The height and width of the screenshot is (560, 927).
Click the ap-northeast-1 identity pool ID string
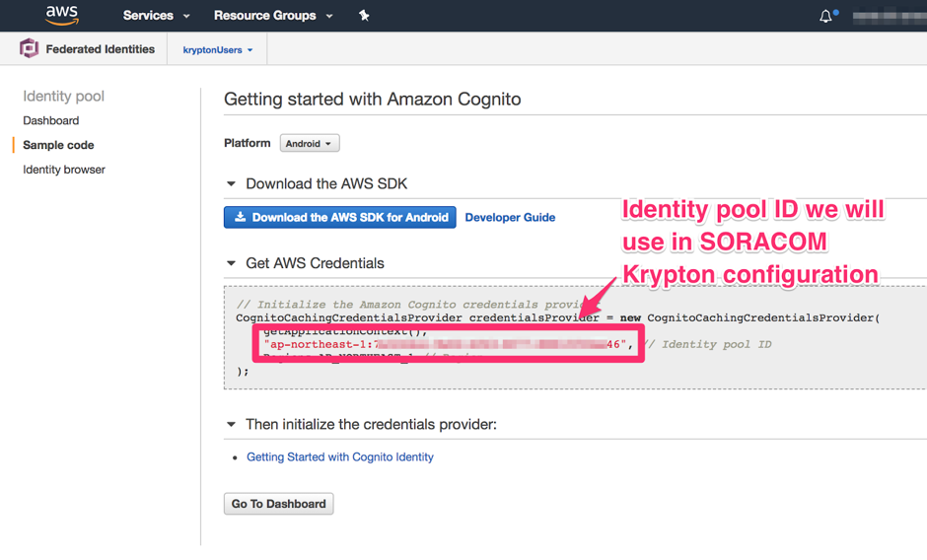click(x=446, y=345)
